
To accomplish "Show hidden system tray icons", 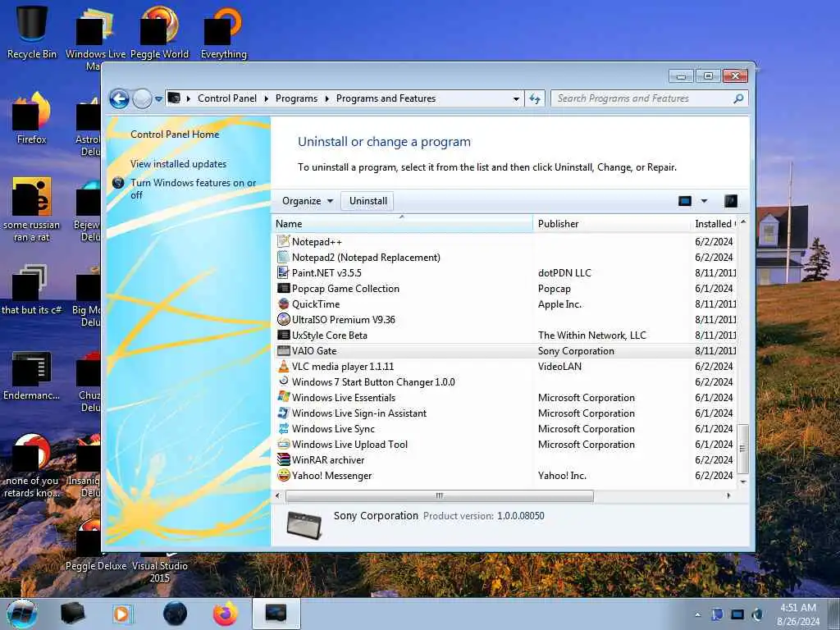I will [x=697, y=614].
